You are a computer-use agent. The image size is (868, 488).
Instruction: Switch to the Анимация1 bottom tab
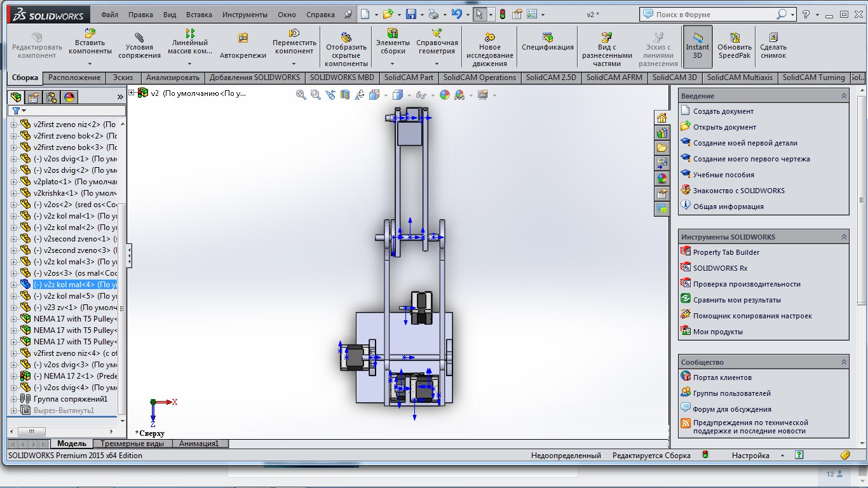coord(199,444)
